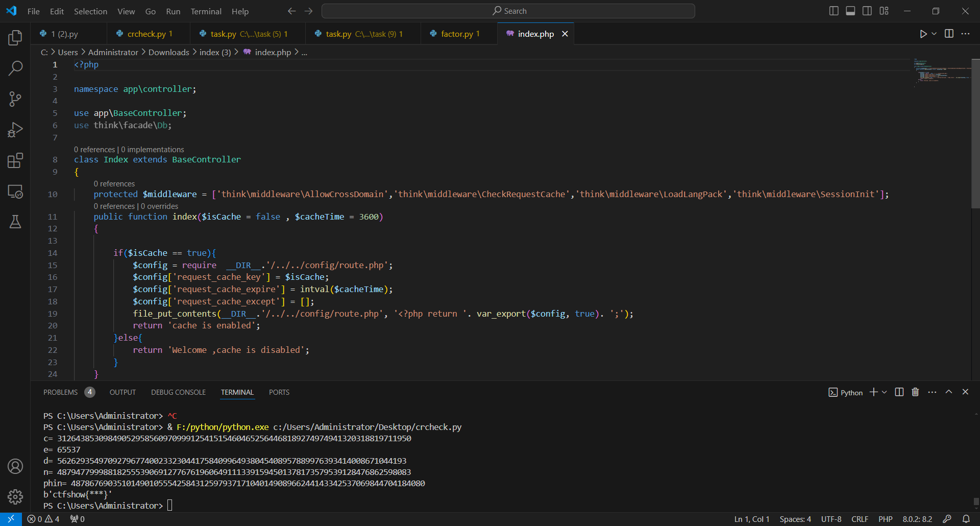Run the file with the play button

click(923, 34)
